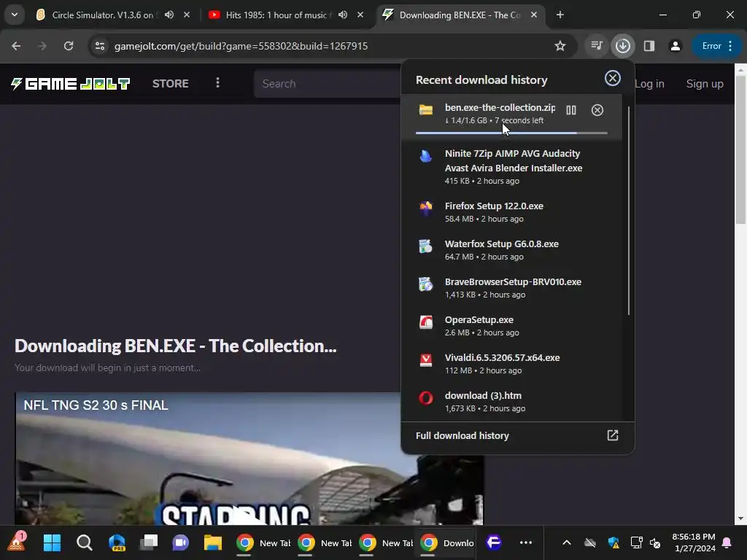Click the address bar URL

241,46
